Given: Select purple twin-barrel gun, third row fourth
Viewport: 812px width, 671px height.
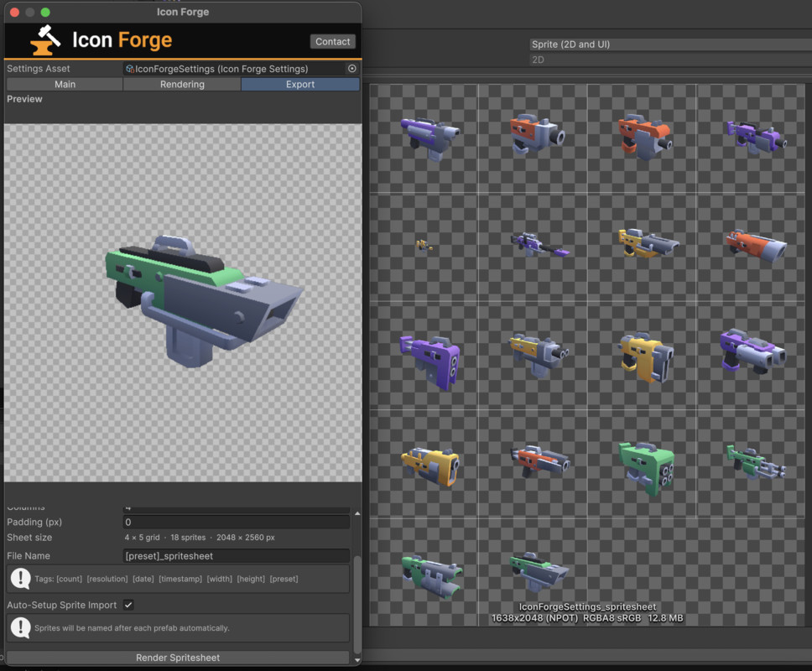Looking at the screenshot, I should pos(753,351).
